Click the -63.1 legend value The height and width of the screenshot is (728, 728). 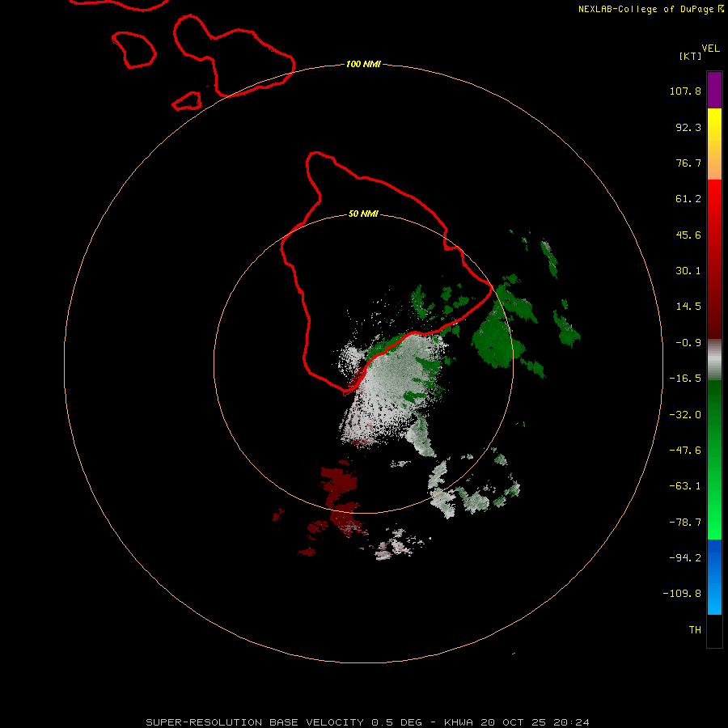(685, 486)
